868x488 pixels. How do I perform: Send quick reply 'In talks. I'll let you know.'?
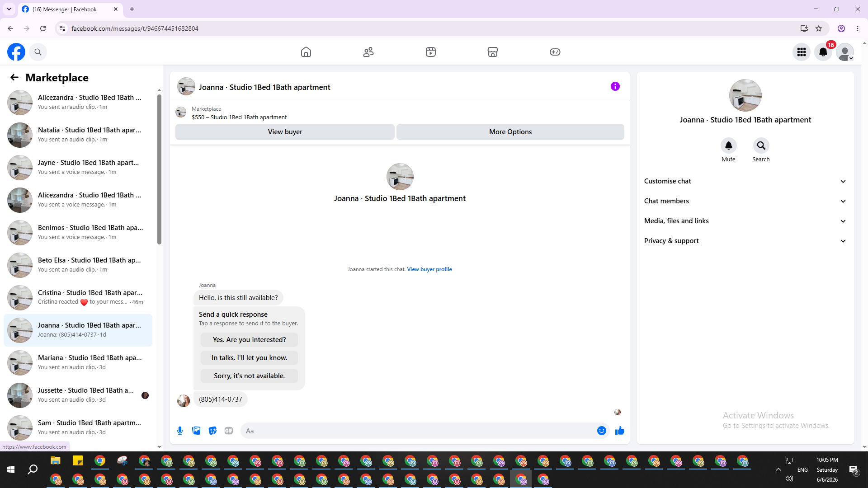pyautogui.click(x=249, y=358)
